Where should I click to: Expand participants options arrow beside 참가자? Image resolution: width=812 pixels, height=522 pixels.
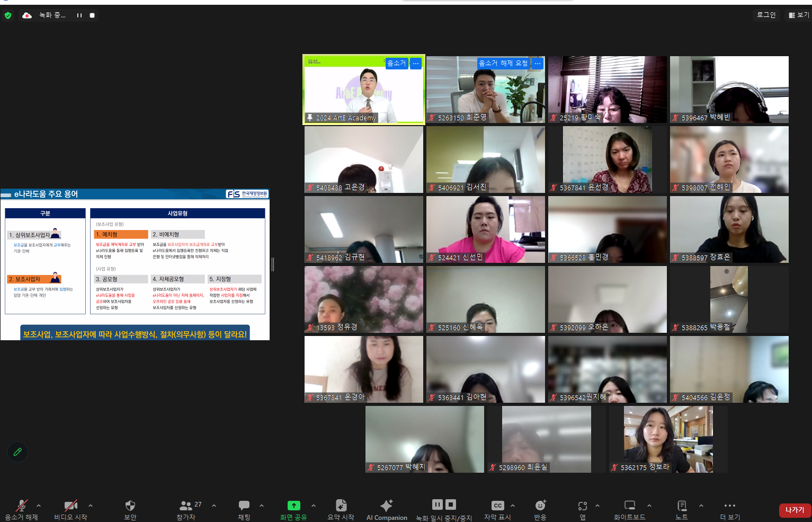[214, 506]
